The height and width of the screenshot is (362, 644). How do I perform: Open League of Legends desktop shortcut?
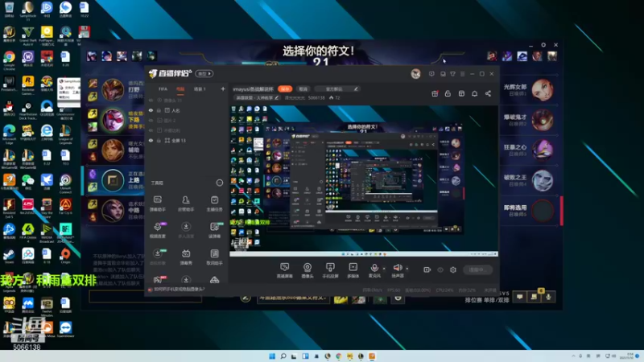pos(65,134)
